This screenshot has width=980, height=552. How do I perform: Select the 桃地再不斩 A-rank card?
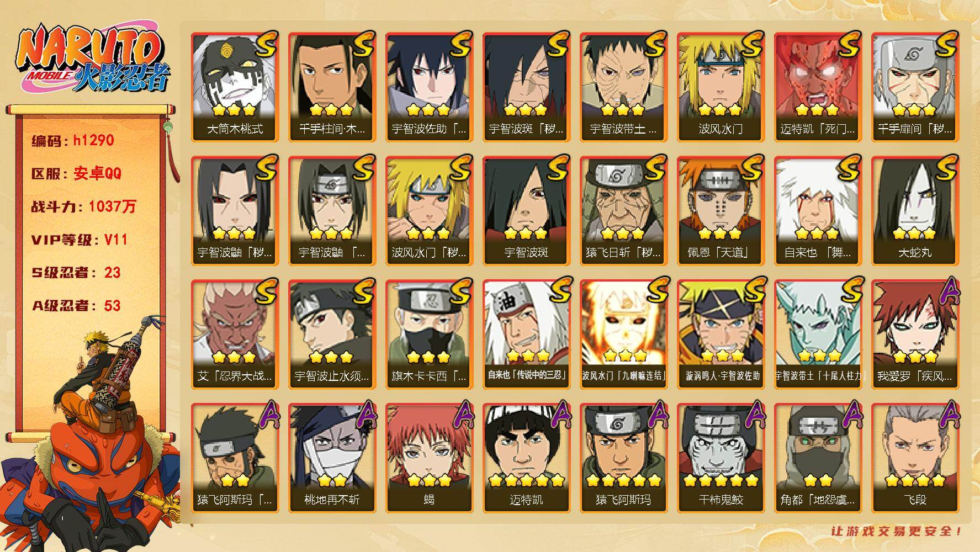click(332, 458)
